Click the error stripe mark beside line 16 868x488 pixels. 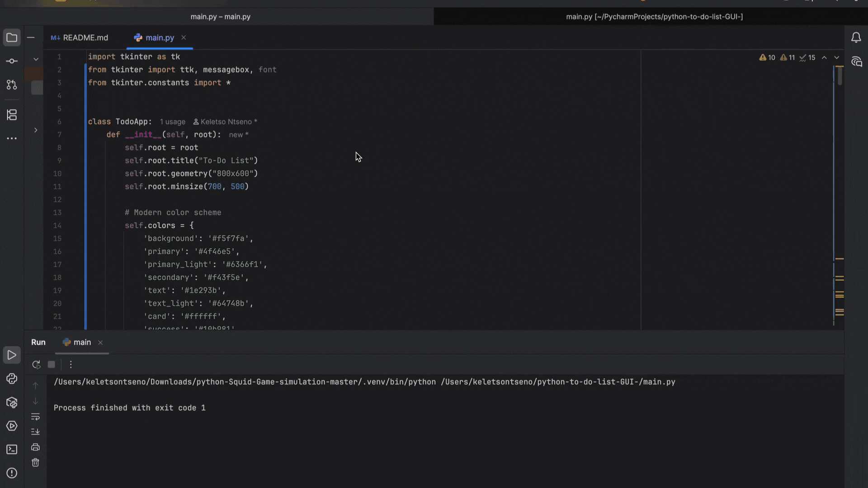pyautogui.click(x=840, y=259)
